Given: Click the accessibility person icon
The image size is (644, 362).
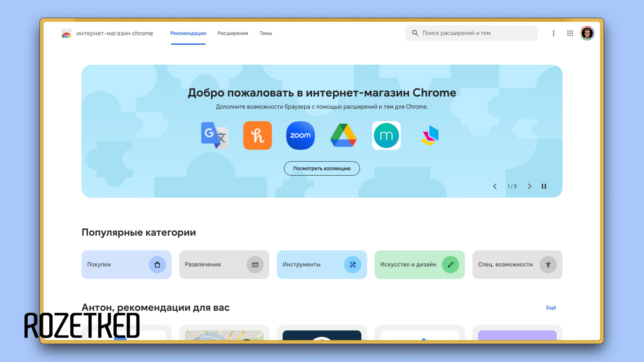Looking at the screenshot, I should tap(548, 264).
